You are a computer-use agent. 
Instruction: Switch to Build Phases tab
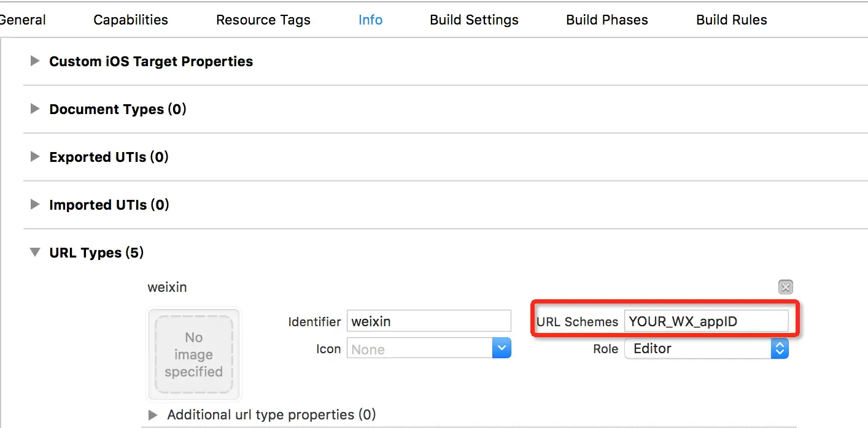(x=607, y=20)
